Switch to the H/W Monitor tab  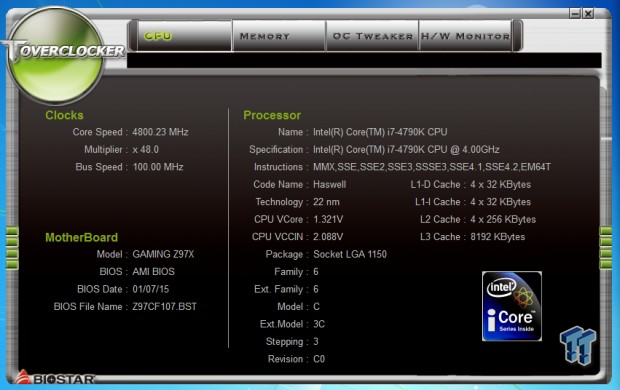[465, 36]
